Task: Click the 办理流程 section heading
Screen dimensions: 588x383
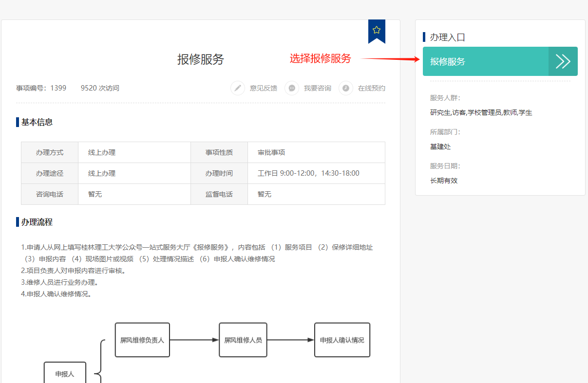Action: (x=37, y=222)
